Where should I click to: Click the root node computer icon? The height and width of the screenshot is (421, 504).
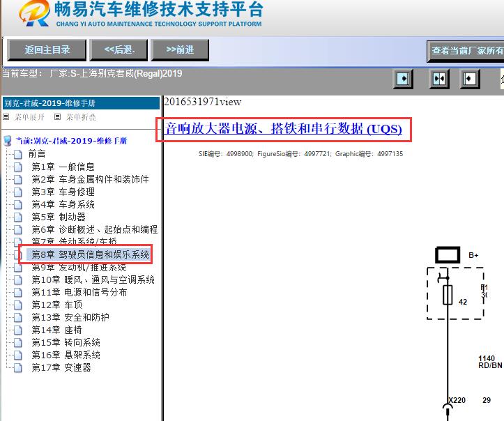[8, 141]
